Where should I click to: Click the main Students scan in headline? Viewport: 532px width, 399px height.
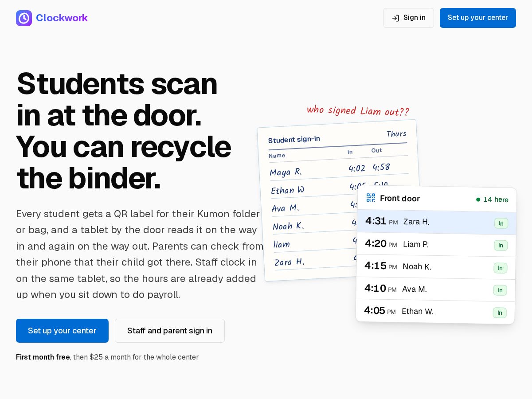click(123, 130)
